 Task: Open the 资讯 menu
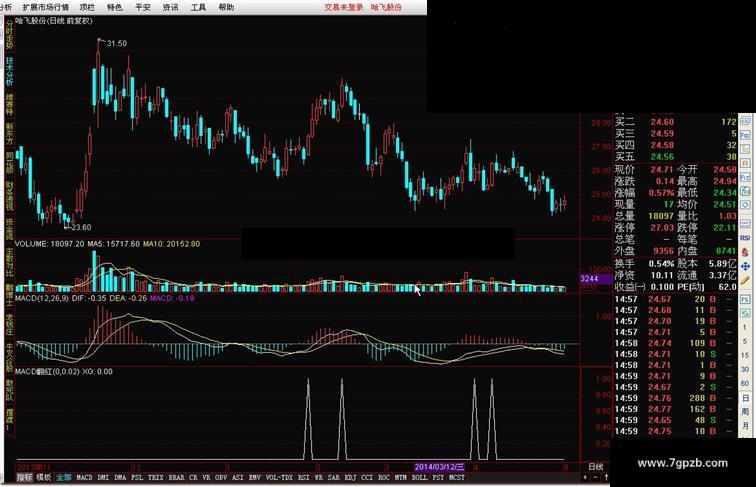point(170,7)
